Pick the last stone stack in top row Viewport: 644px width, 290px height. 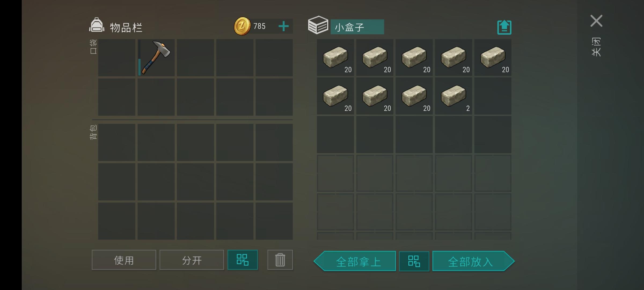coord(493,57)
